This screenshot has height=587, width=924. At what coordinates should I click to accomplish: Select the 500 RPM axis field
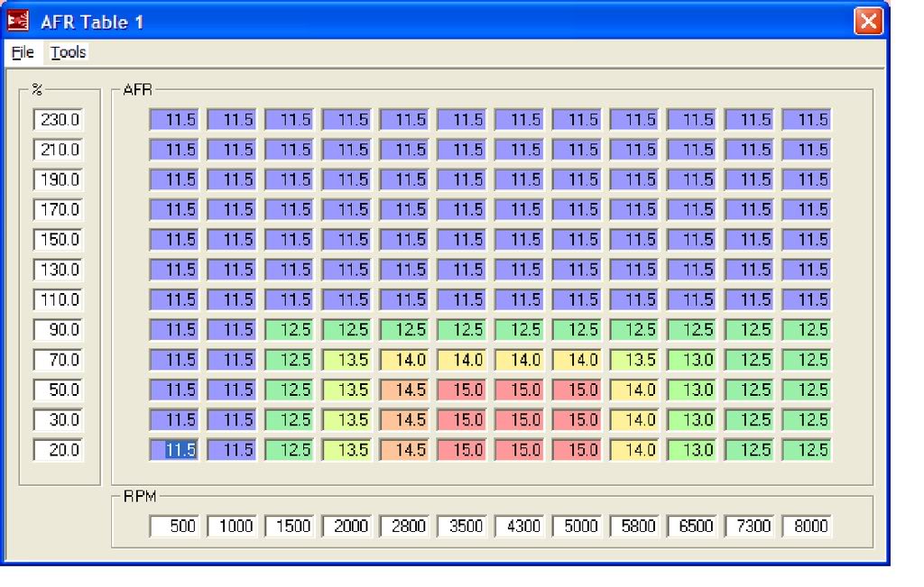tap(174, 526)
